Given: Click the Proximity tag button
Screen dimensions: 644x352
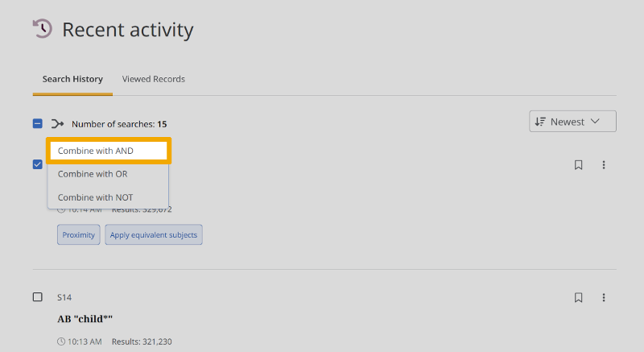Looking at the screenshot, I should [78, 235].
